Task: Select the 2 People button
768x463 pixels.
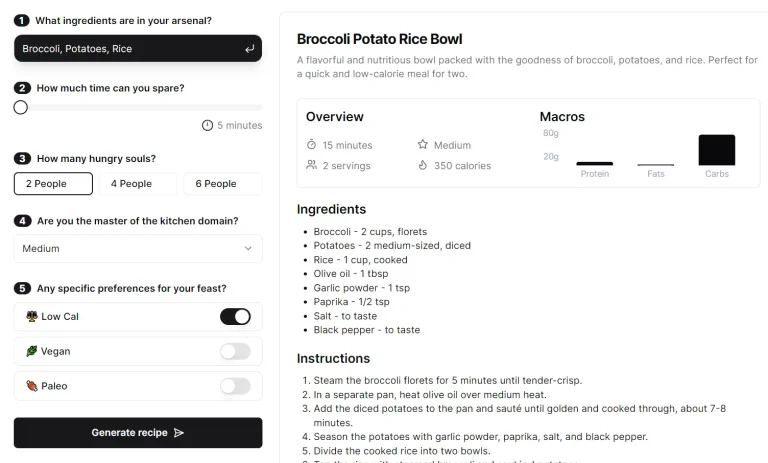Action: (53, 184)
